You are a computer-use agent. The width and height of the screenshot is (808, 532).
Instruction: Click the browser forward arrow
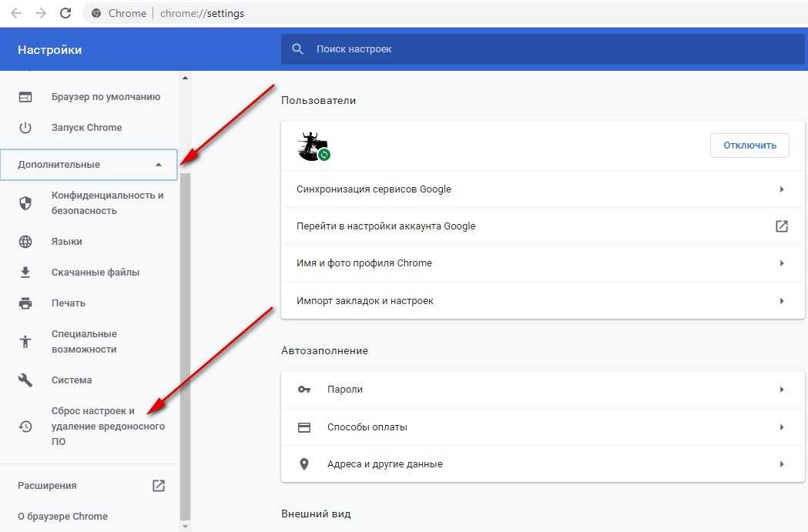pos(41,13)
